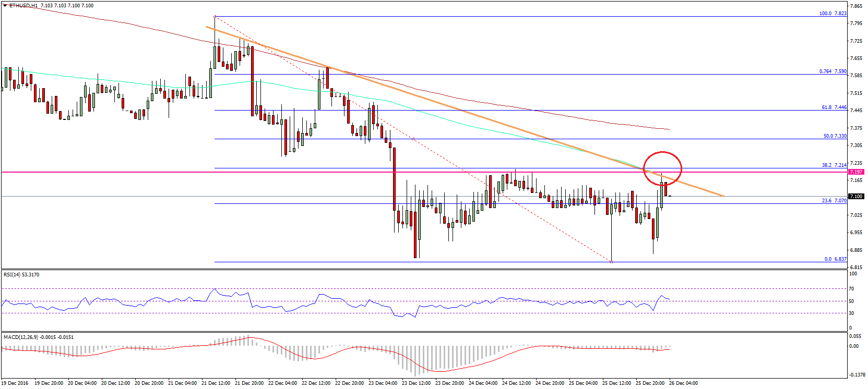Select the '61.8 7.446' Fibonacci label
Viewport: 868px width, 389px height.
point(834,107)
